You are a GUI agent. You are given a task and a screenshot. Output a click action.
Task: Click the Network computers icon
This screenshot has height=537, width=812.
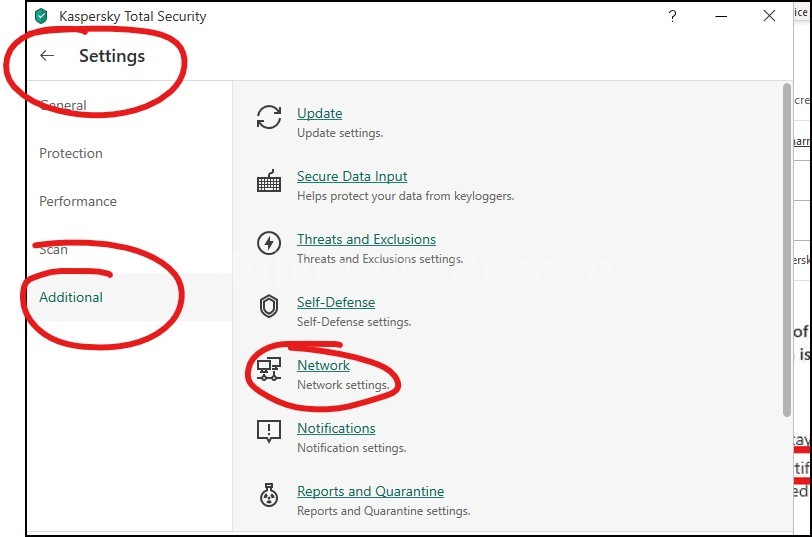click(269, 369)
